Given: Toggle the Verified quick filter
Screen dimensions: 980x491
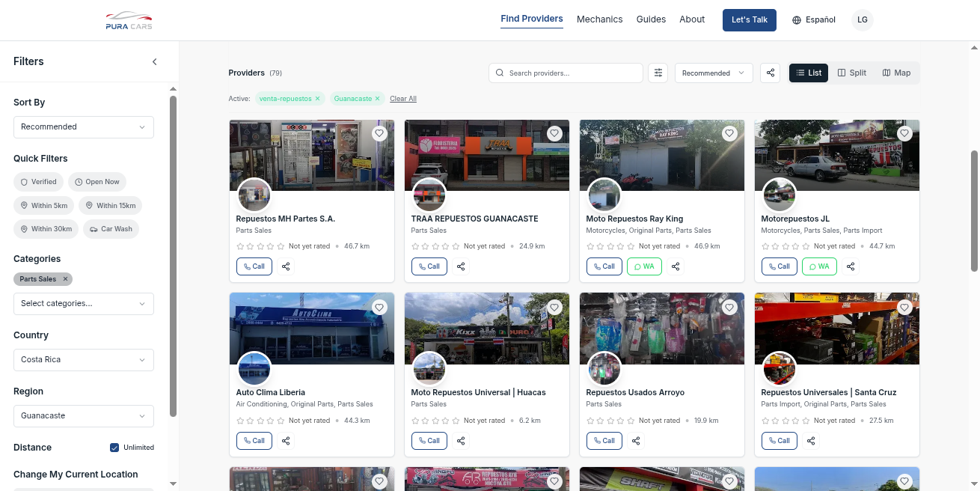Looking at the screenshot, I should coord(39,182).
